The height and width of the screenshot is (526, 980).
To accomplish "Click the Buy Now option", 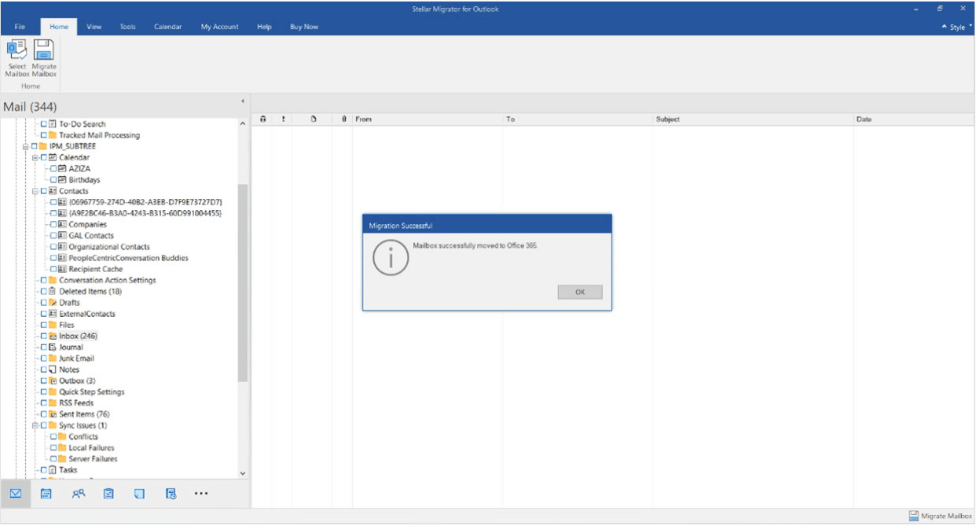I will (x=303, y=26).
